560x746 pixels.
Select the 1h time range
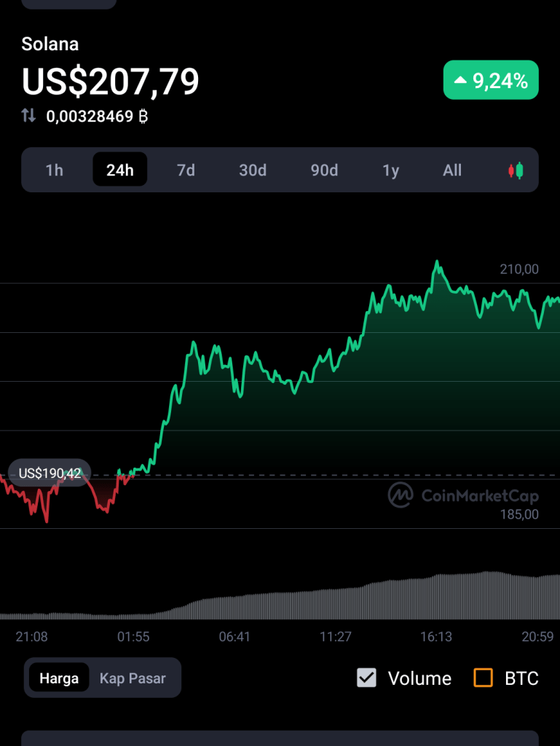[55, 170]
